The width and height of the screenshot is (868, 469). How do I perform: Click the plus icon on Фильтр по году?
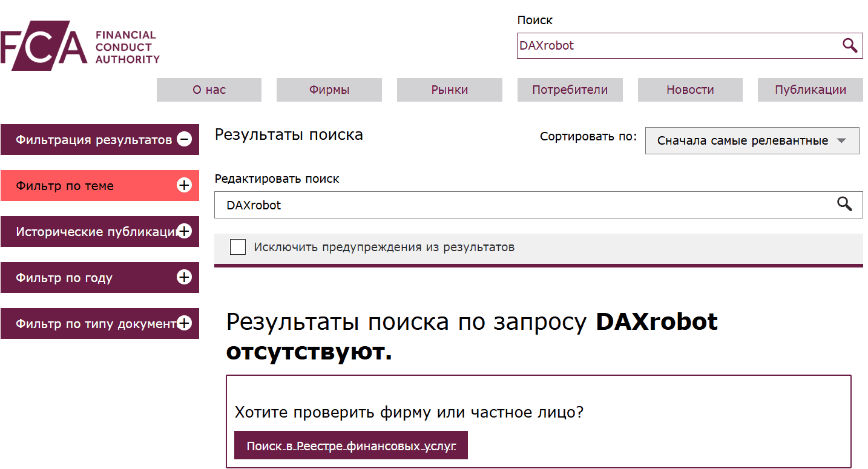click(183, 277)
